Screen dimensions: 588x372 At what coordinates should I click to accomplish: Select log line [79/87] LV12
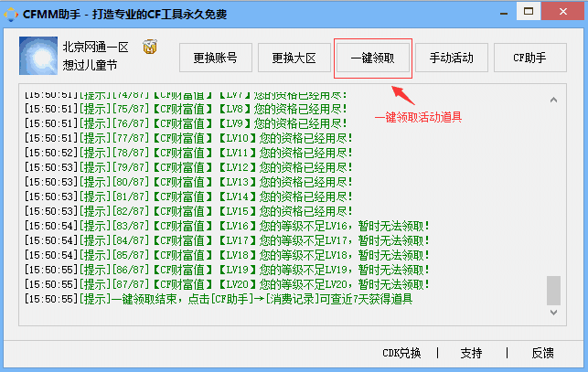[x=188, y=167]
